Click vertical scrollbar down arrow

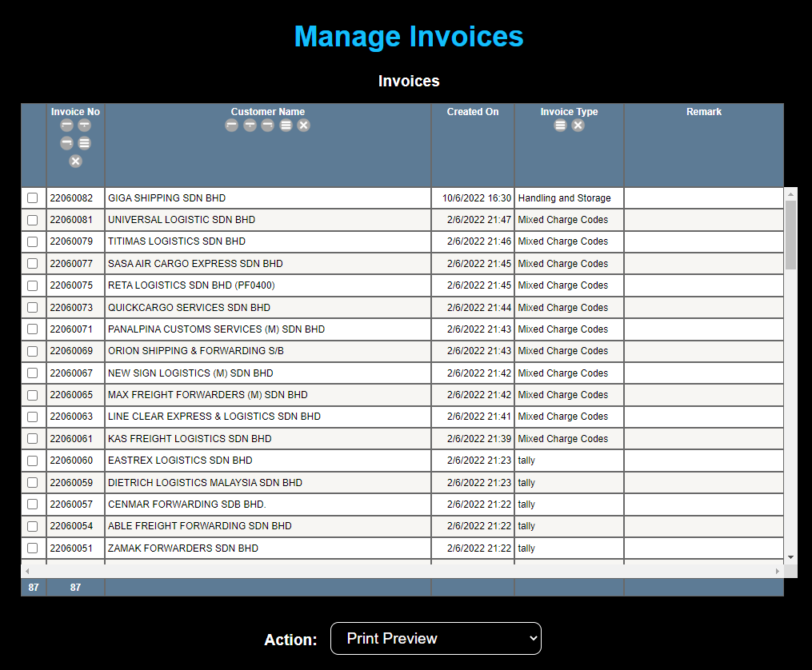(x=790, y=557)
